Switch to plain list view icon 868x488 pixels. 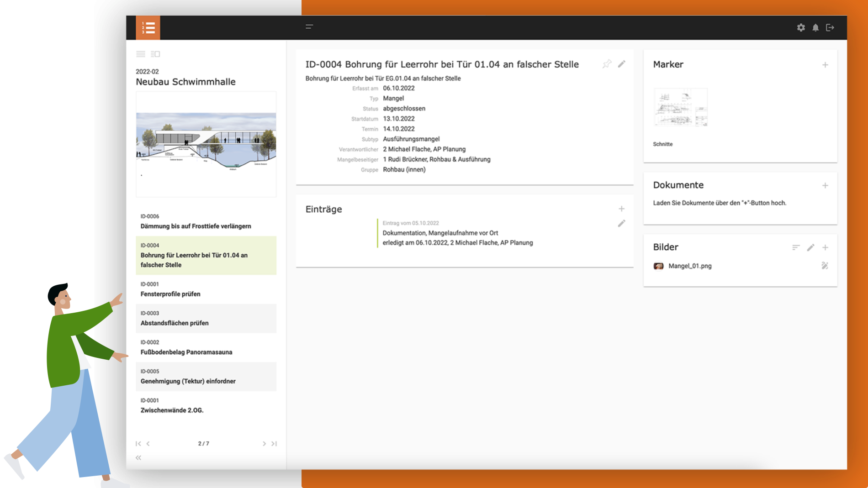click(141, 54)
